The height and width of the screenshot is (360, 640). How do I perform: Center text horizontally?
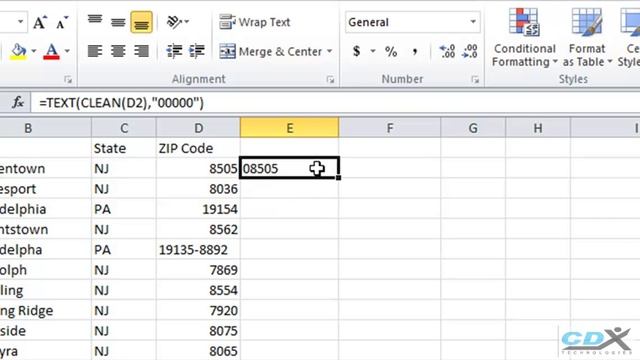point(118,51)
